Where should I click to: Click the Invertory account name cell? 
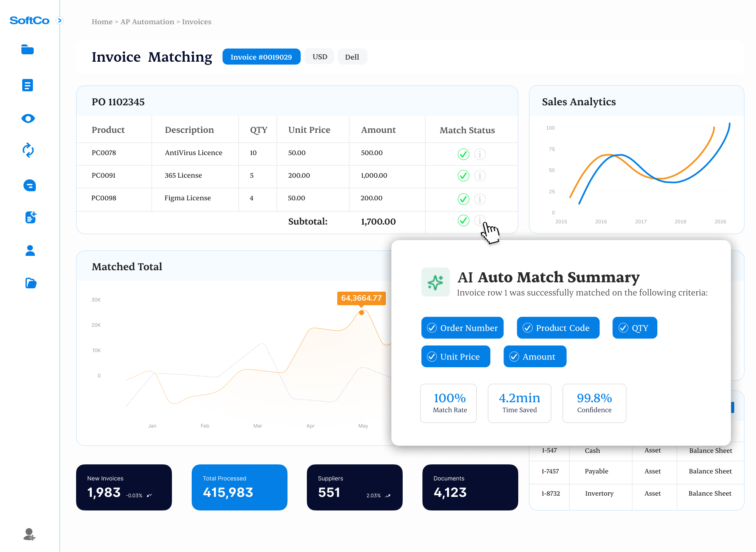click(x=599, y=494)
